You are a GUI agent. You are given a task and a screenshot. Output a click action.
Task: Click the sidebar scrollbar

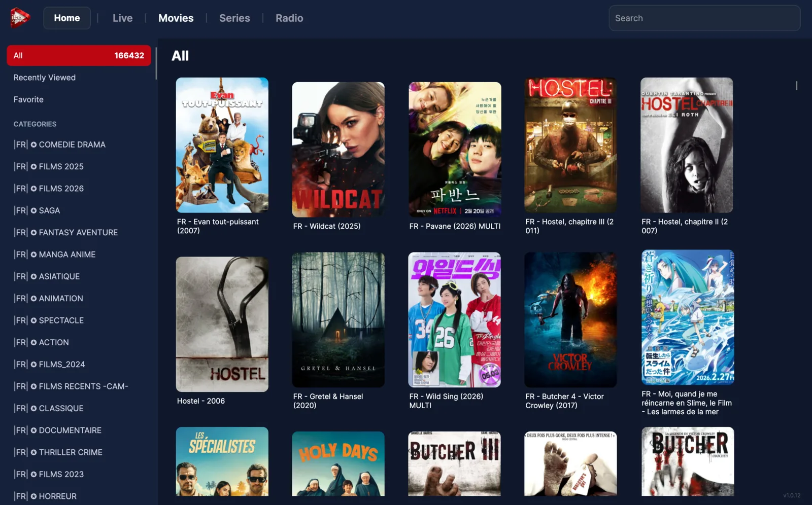(156, 63)
